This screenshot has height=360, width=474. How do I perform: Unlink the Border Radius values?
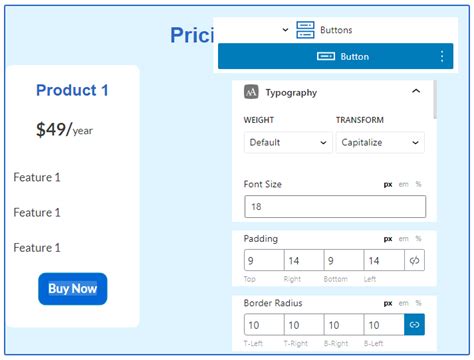[x=414, y=325]
